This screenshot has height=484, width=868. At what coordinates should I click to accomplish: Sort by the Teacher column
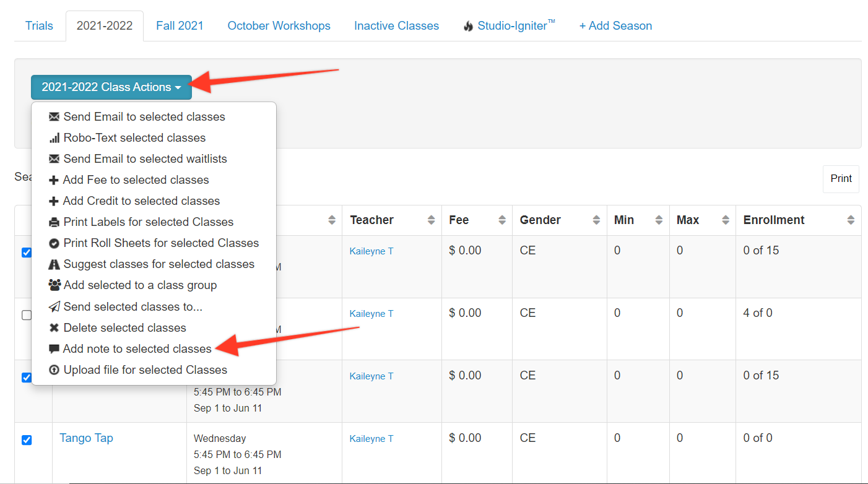392,220
